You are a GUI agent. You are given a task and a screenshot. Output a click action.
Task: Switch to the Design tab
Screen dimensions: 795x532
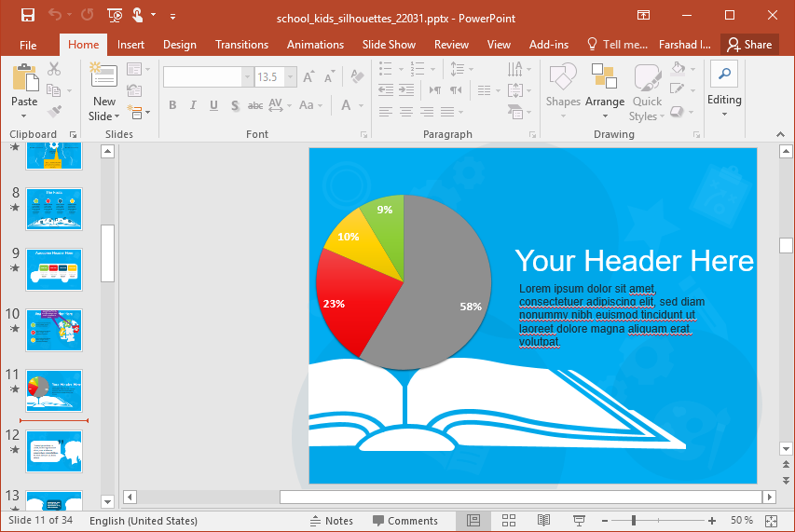(179, 45)
